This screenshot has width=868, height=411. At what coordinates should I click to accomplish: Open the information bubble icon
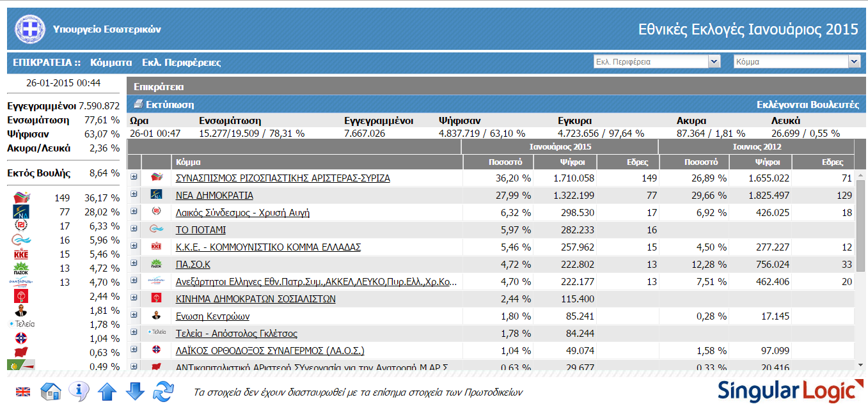[79, 391]
